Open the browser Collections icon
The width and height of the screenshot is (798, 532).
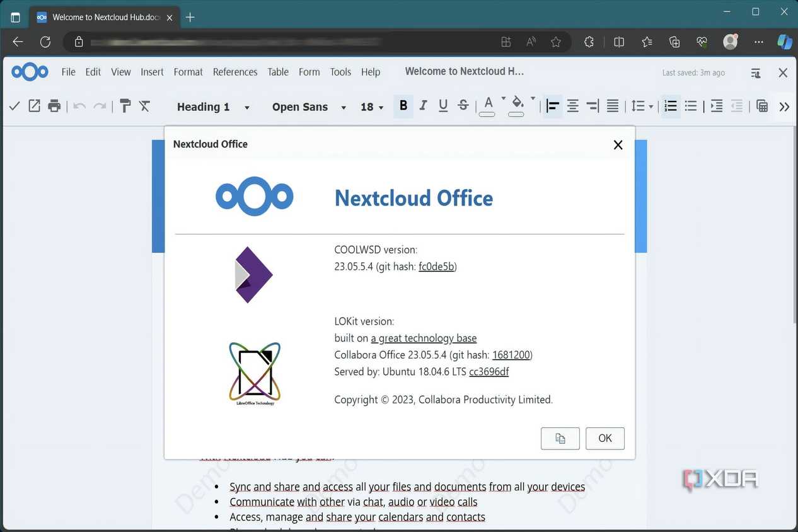pos(674,42)
